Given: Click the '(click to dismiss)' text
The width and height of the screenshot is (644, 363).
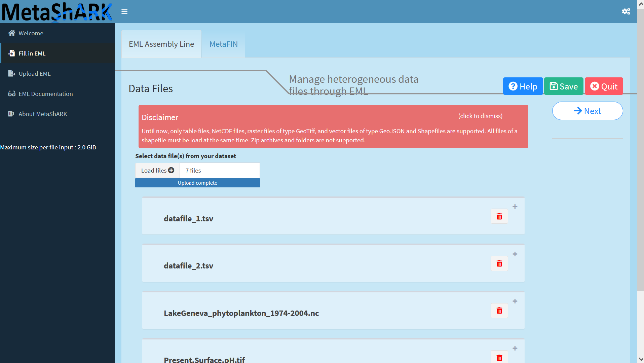Looking at the screenshot, I should [x=480, y=116].
